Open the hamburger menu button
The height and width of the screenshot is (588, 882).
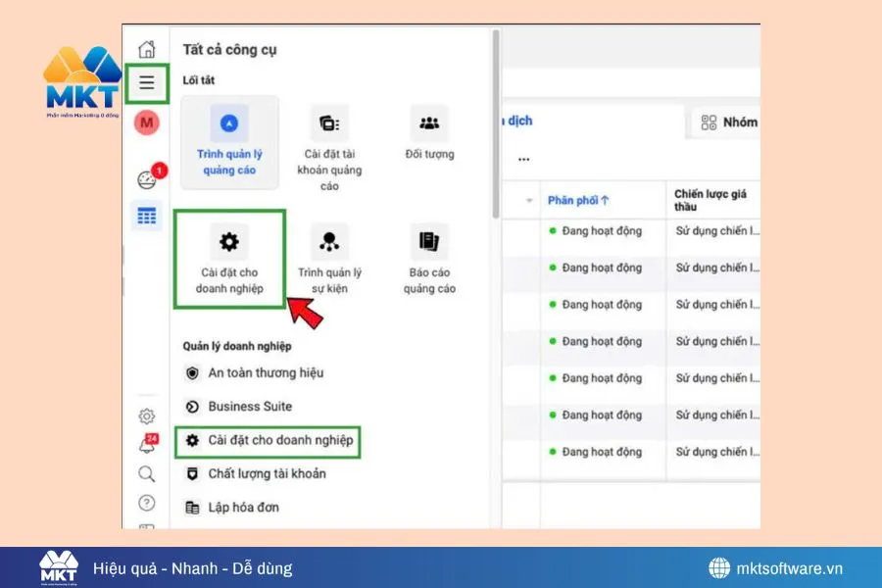pos(146,82)
